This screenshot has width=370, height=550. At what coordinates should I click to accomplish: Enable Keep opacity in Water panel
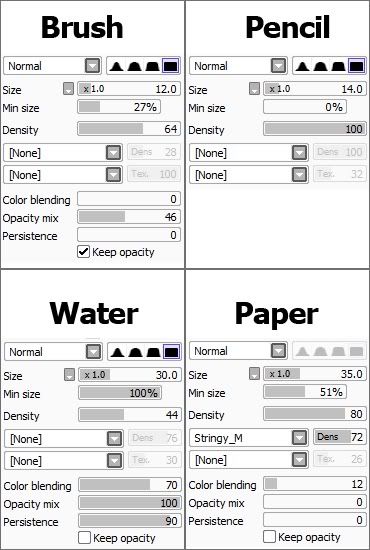[x=84, y=537]
